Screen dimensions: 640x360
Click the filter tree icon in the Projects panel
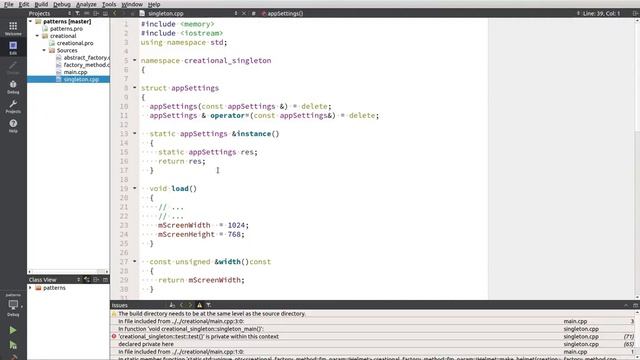77,13
